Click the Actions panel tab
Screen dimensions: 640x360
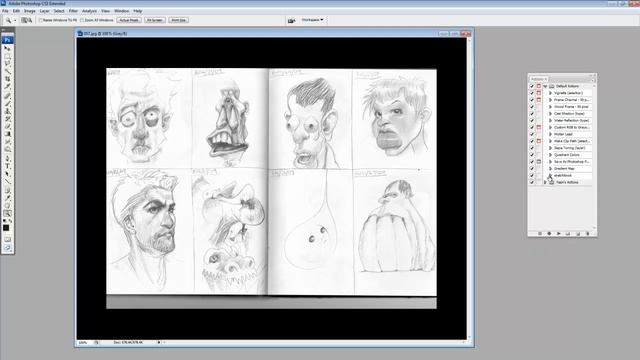(x=538, y=79)
